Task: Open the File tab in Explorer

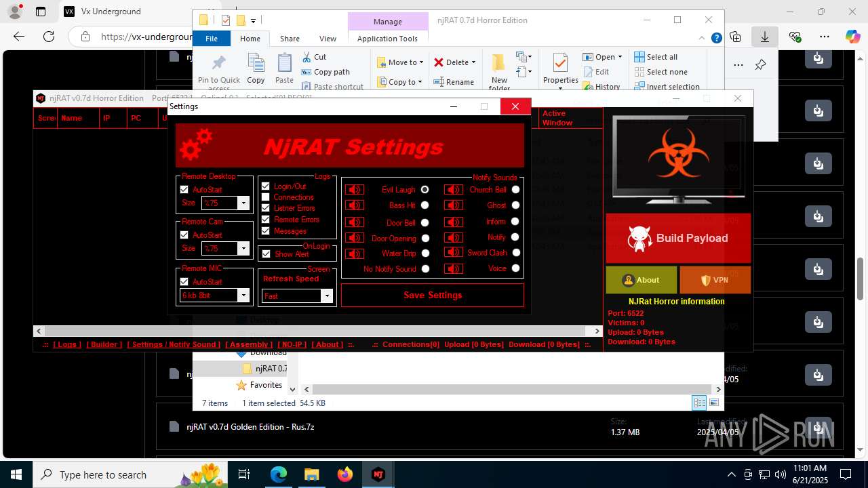Action: (x=212, y=39)
